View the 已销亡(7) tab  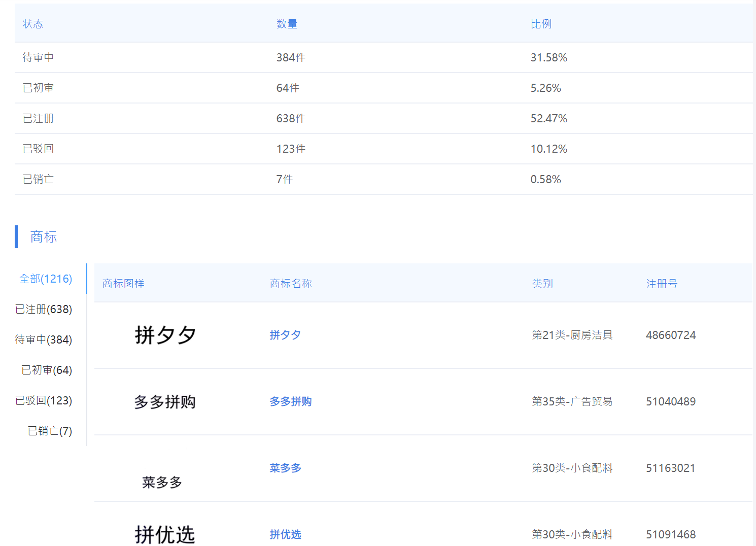coord(50,431)
